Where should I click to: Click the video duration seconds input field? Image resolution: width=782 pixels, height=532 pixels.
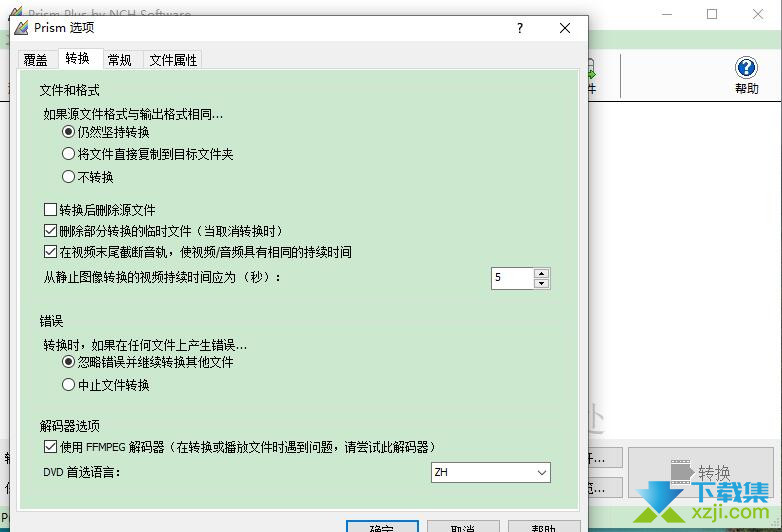[513, 278]
